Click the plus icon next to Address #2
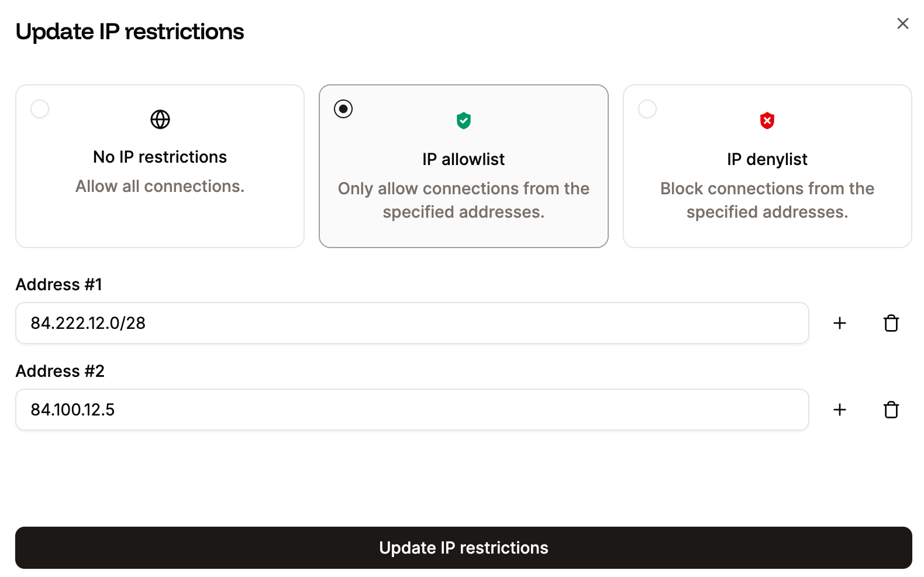The height and width of the screenshot is (577, 924). (x=839, y=409)
